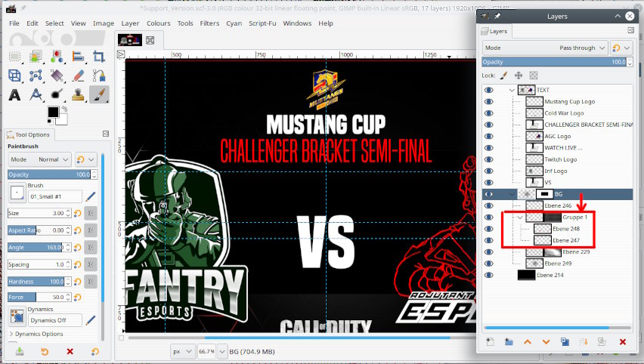Create a new layer in Layers dialog

point(490,341)
